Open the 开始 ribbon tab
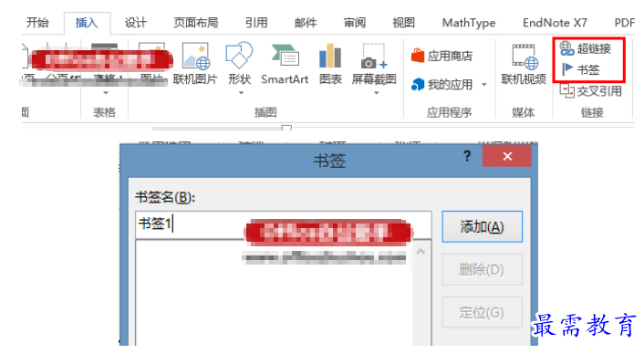Viewport: 644px width, 354px height. coord(37,23)
